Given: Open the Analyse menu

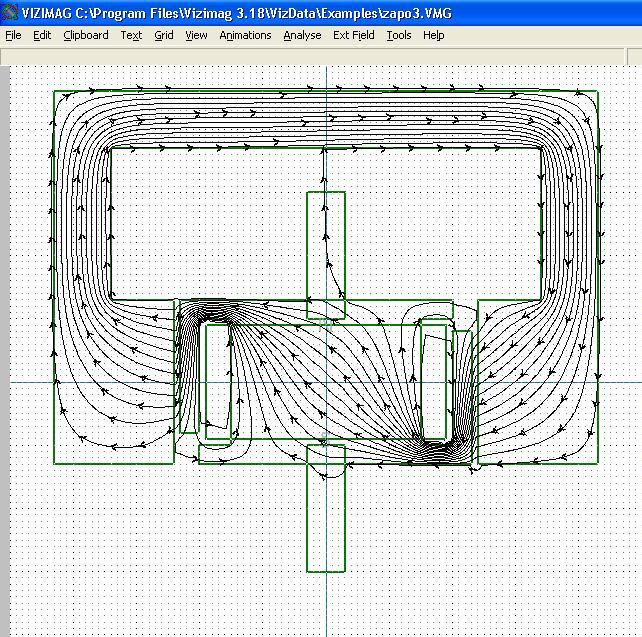Looking at the screenshot, I should 302,35.
